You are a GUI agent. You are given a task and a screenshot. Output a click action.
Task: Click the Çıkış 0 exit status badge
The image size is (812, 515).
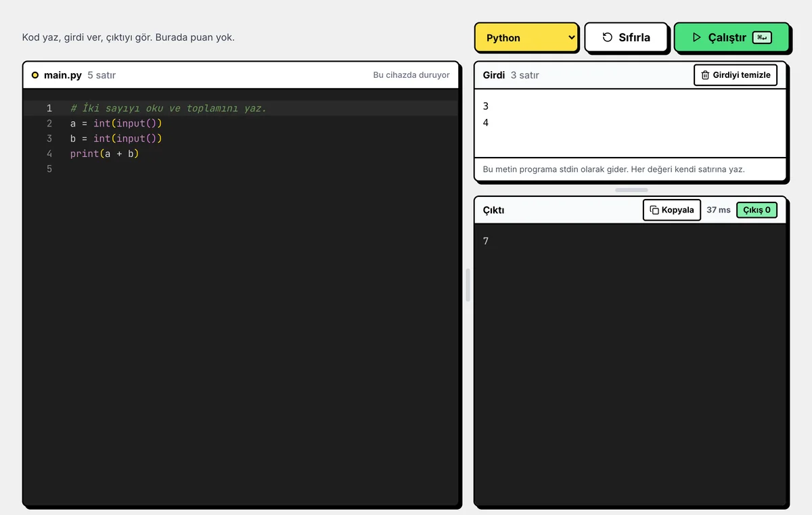757,210
